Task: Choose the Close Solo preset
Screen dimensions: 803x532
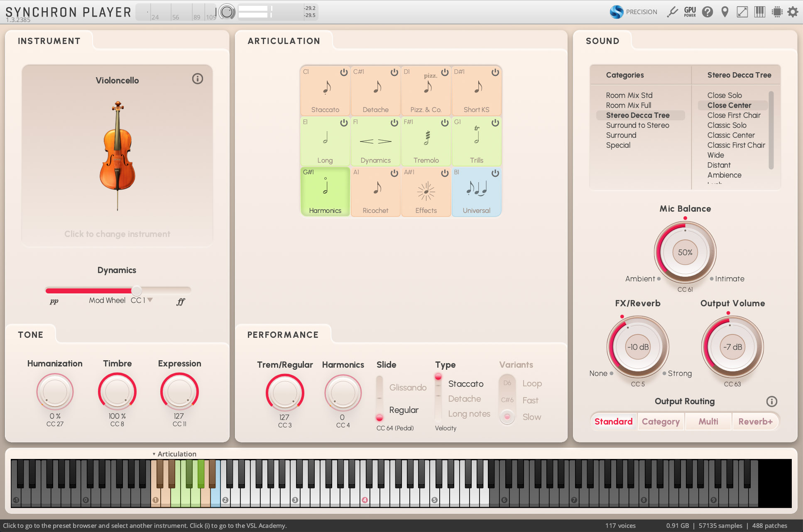Action: click(x=725, y=95)
